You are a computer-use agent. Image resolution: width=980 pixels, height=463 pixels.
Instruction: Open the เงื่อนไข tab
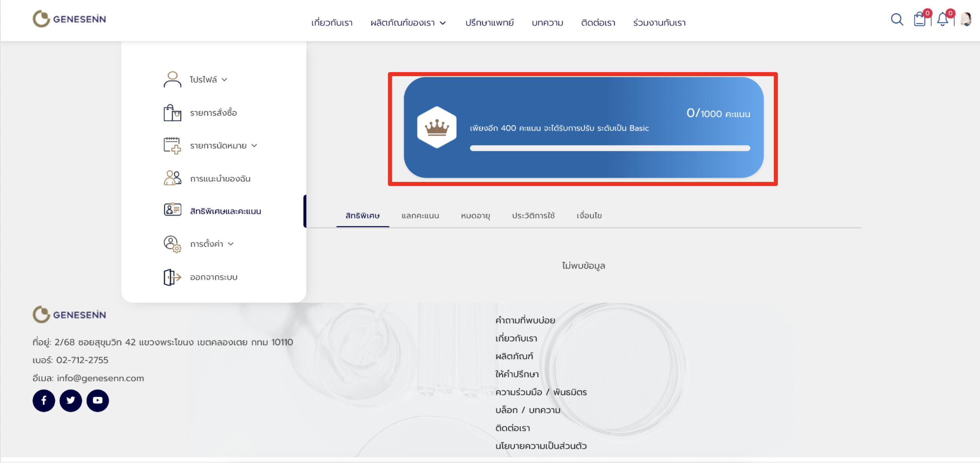[x=589, y=216]
